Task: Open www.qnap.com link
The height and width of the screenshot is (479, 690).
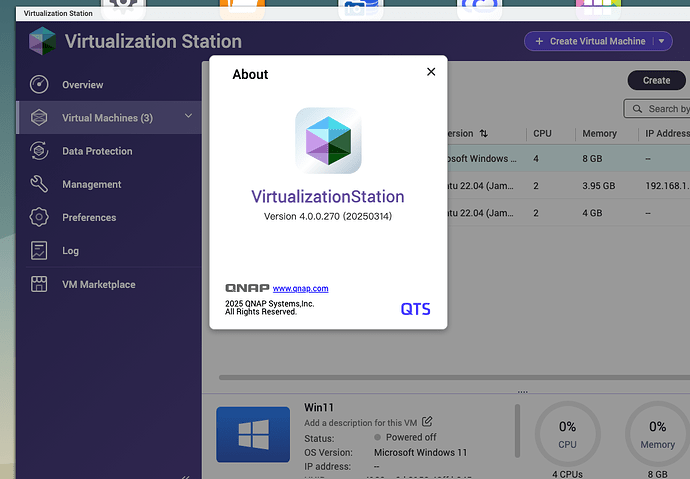Action: click(301, 289)
